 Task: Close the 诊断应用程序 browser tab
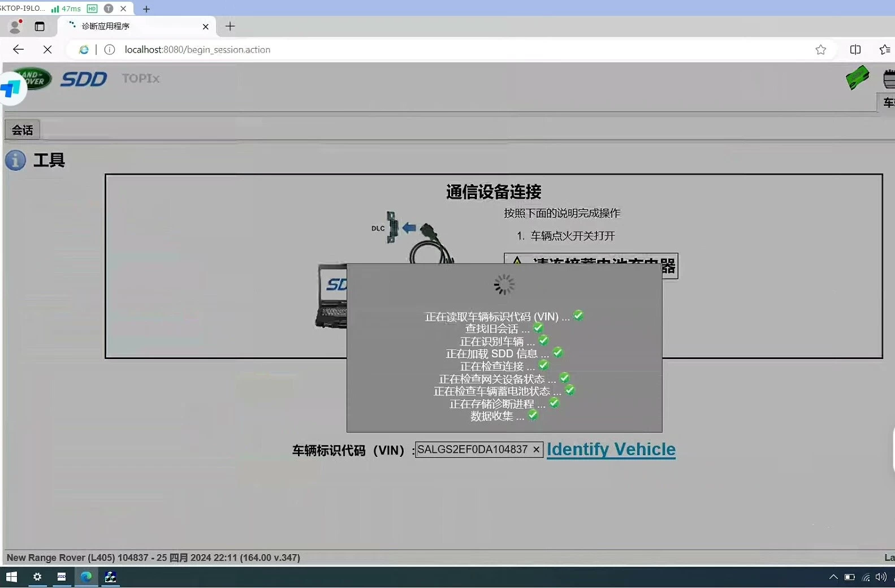[x=205, y=27]
